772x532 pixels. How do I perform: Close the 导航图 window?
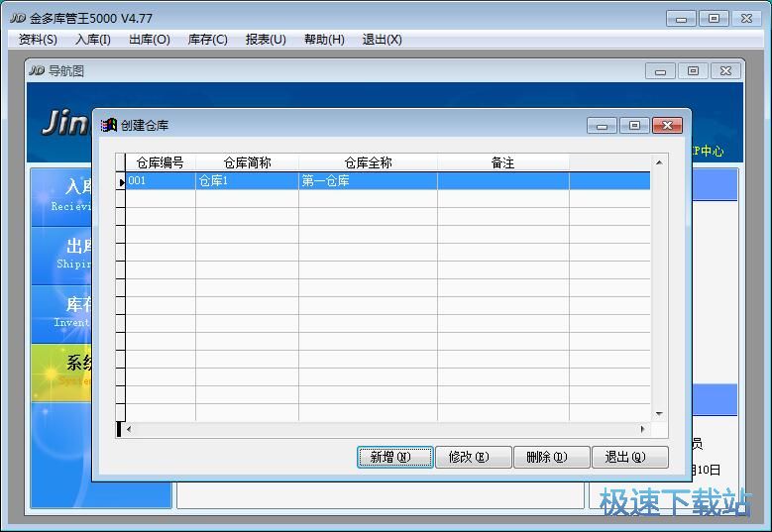pos(725,71)
